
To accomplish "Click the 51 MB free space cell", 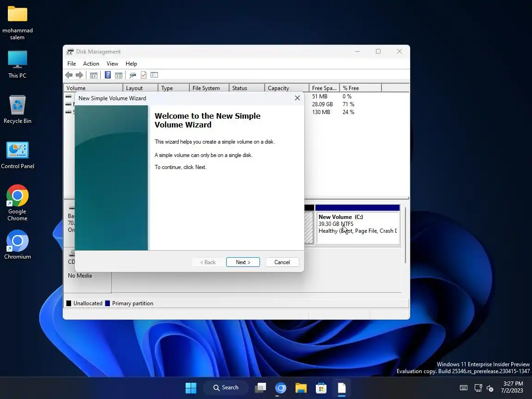I will pyautogui.click(x=320, y=97).
